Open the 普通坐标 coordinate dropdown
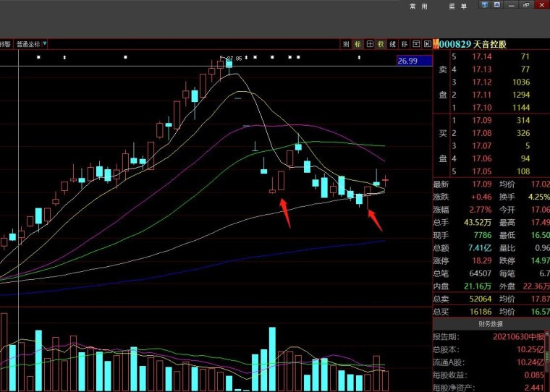Viewport: 550px width, 392px height. click(31, 44)
